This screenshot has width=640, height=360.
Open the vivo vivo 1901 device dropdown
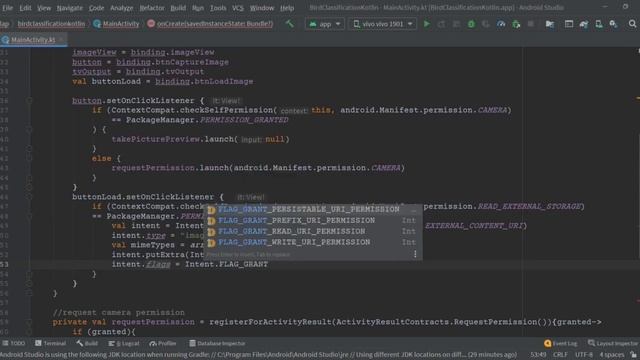382,24
